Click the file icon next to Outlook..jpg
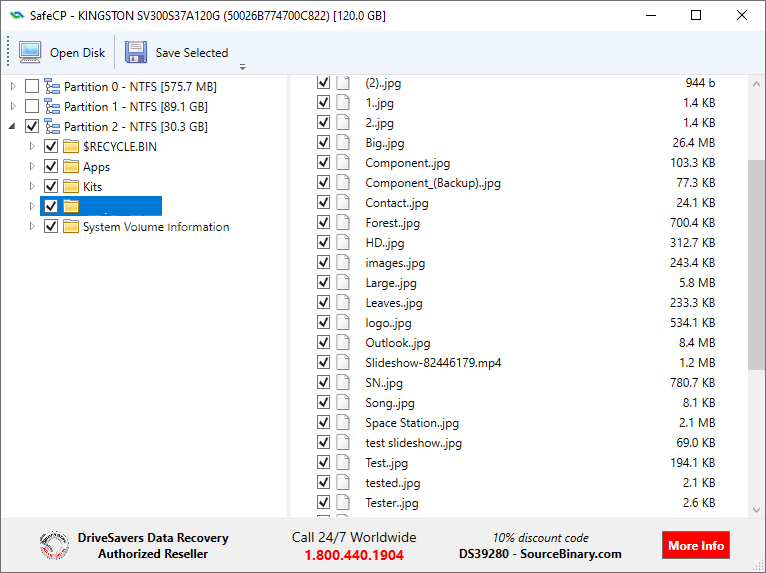The height and width of the screenshot is (573, 766). (343, 342)
